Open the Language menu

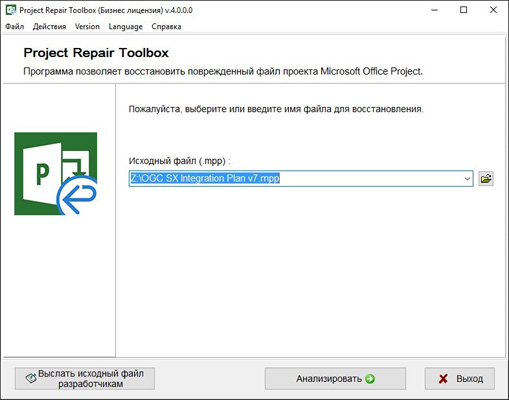[125, 26]
